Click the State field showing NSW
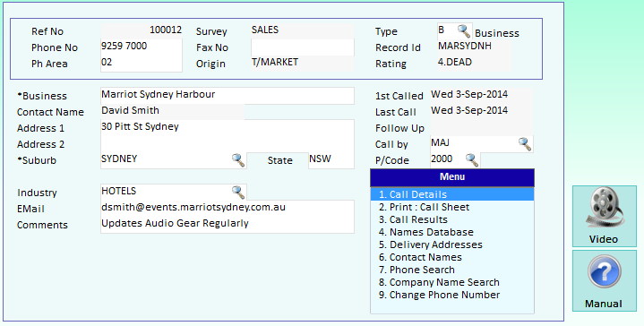This screenshot has height=326, width=644. [331, 159]
